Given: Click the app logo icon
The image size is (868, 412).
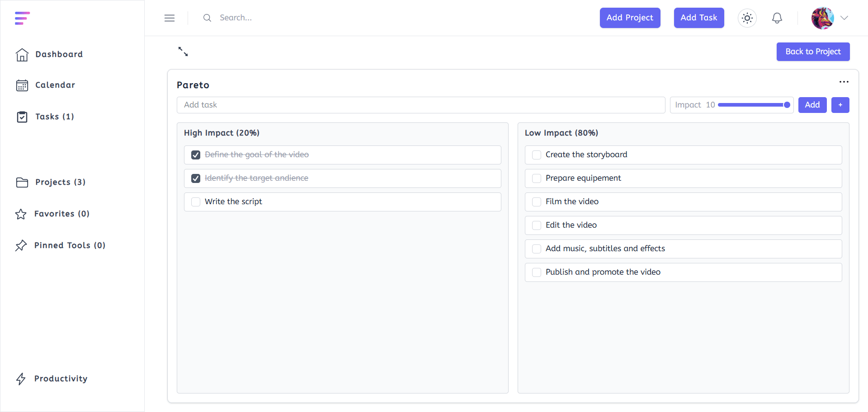Looking at the screenshot, I should coord(22,18).
